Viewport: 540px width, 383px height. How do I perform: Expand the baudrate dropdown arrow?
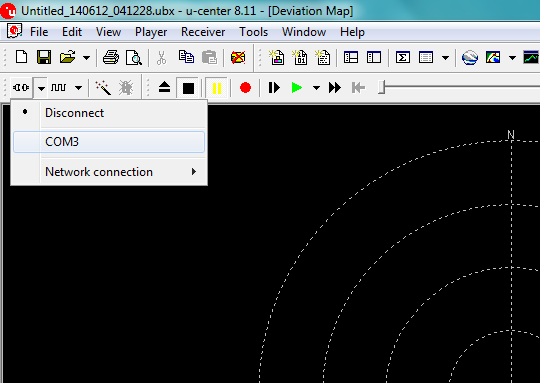(79, 88)
